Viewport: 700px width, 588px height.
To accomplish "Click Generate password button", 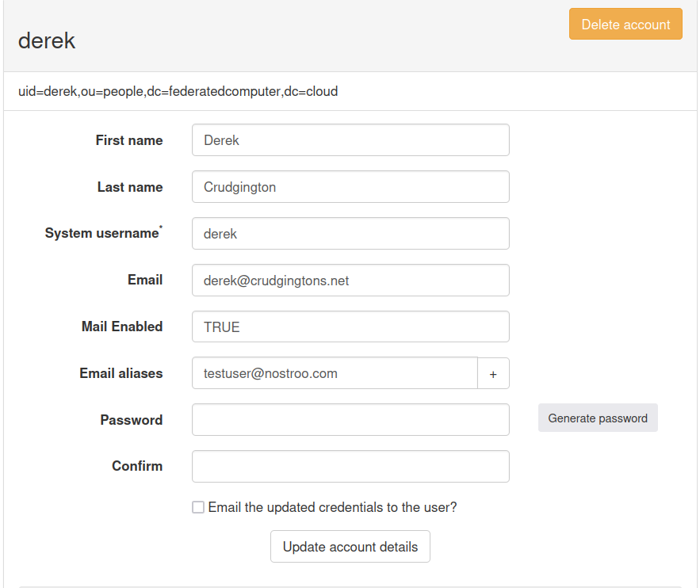I will pyautogui.click(x=598, y=418).
